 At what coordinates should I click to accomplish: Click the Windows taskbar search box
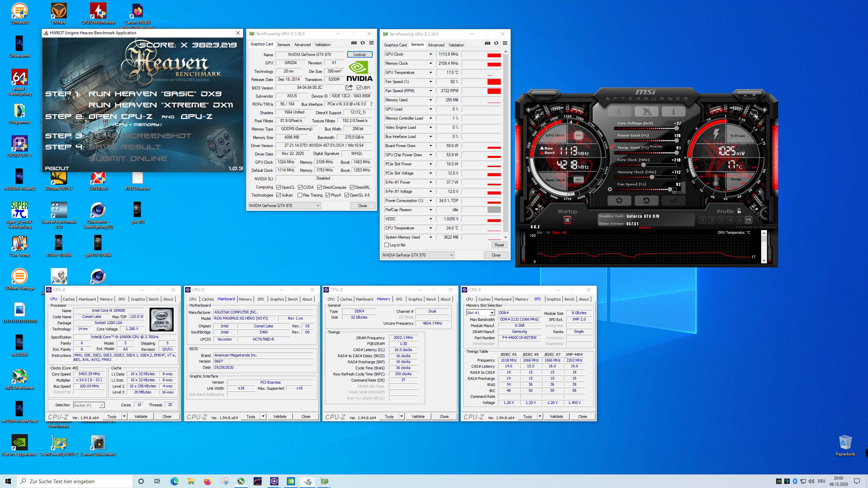[x=75, y=481]
